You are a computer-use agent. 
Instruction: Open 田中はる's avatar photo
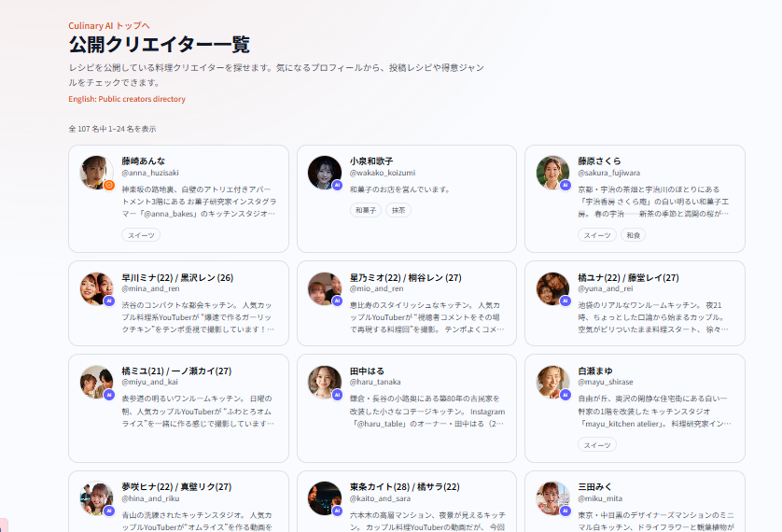(x=324, y=383)
